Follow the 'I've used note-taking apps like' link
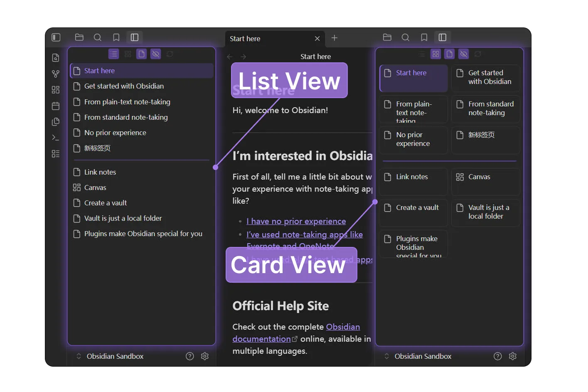Screen dimensions: 588x392 [305, 234]
